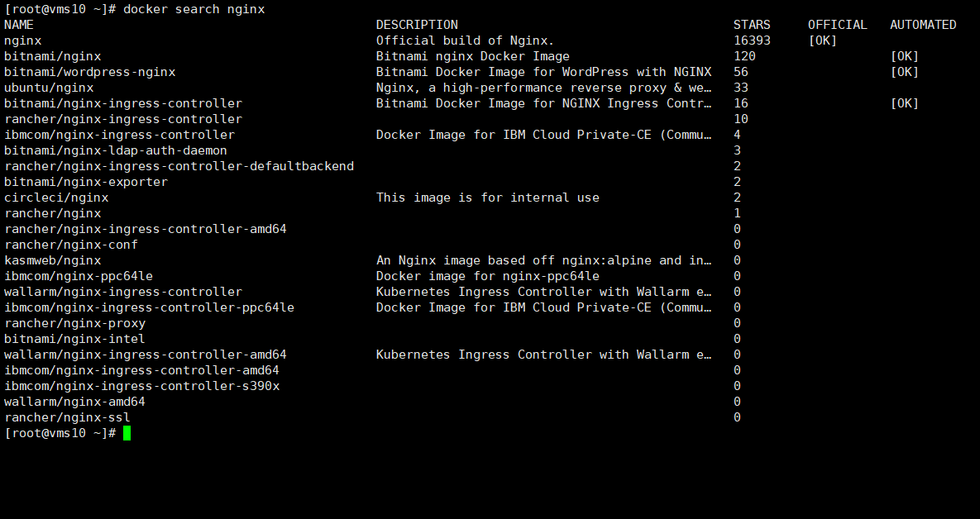The image size is (980, 519).
Task: Click the kasmweb/nginx image name
Action: (x=52, y=260)
